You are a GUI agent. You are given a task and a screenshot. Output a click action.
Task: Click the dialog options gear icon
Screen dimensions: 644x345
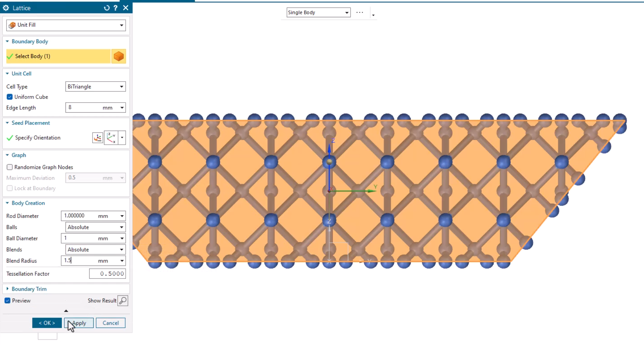coord(6,8)
